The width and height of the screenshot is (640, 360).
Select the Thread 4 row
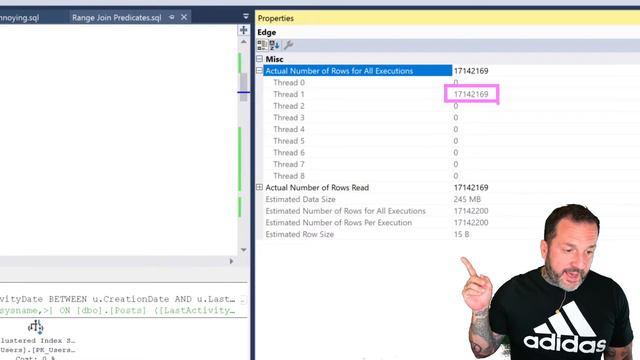pyautogui.click(x=289, y=129)
